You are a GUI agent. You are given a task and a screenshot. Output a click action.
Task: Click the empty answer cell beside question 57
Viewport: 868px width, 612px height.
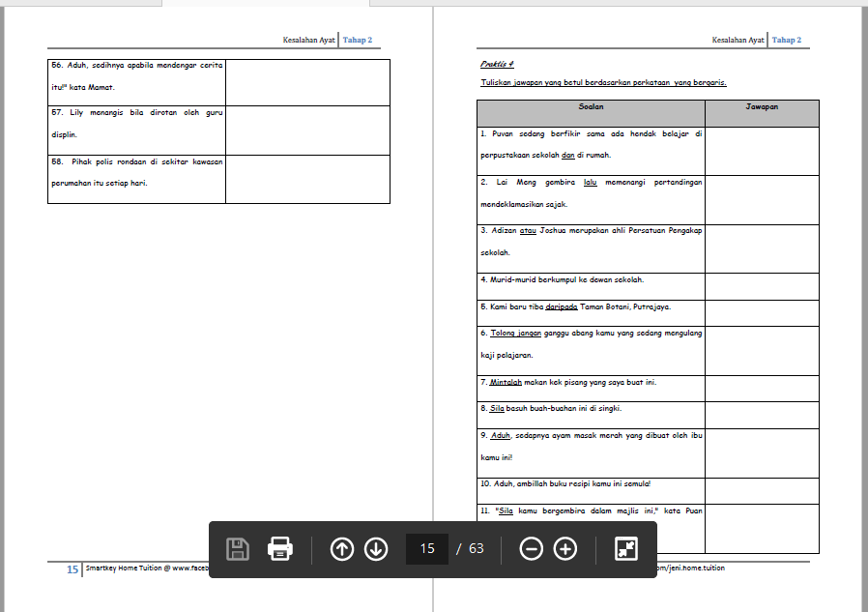[x=307, y=130]
